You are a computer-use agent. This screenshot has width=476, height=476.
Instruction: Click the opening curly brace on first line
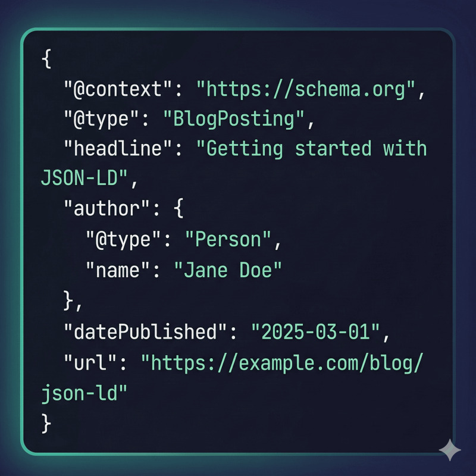pos(47,59)
